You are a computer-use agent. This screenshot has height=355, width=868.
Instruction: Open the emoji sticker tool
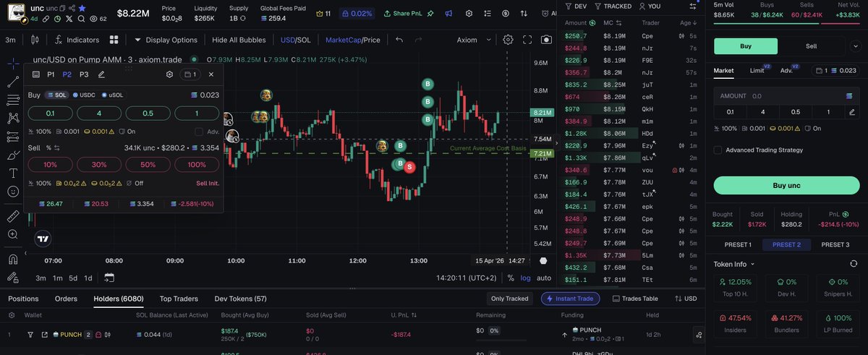tap(12, 192)
